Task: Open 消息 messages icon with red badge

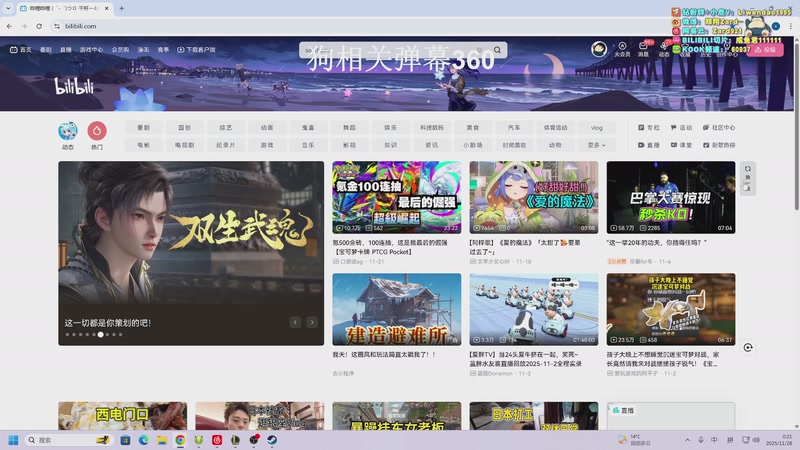Action: tap(643, 49)
